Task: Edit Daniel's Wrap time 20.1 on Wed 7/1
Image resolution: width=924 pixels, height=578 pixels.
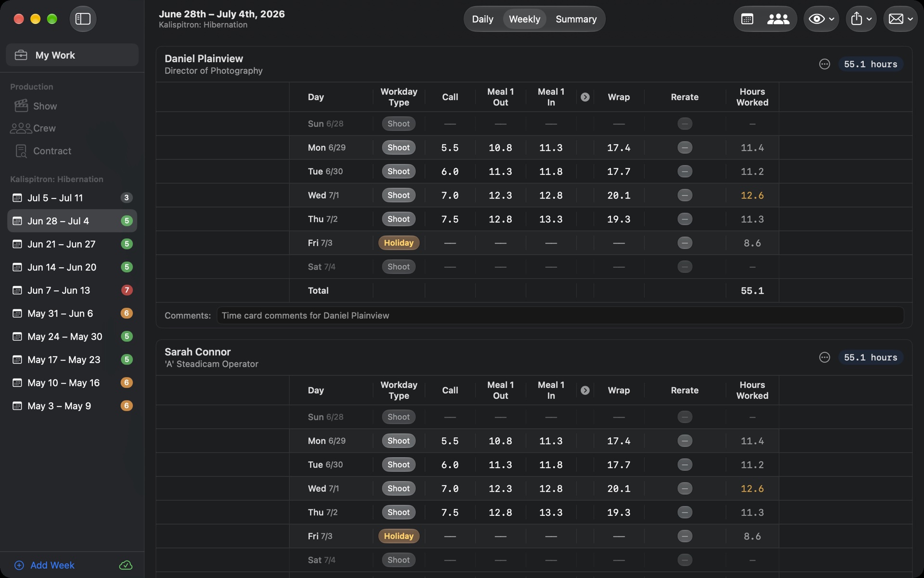Action: [x=618, y=195]
